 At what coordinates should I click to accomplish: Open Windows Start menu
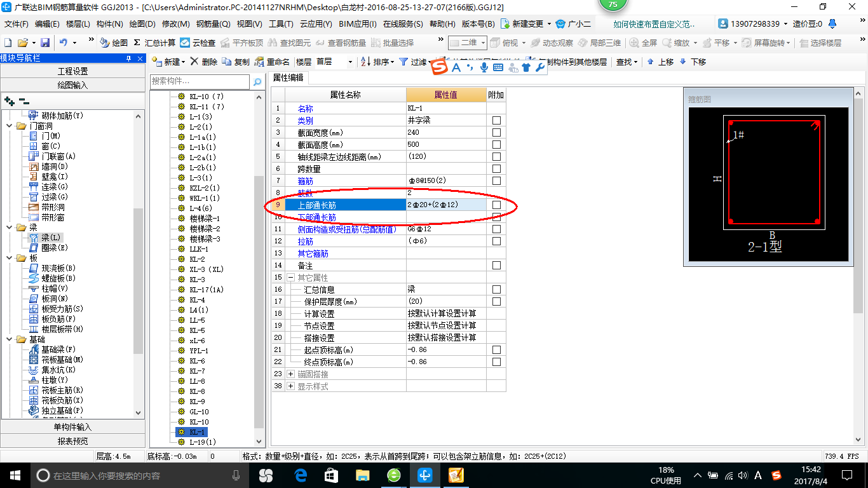point(15,475)
